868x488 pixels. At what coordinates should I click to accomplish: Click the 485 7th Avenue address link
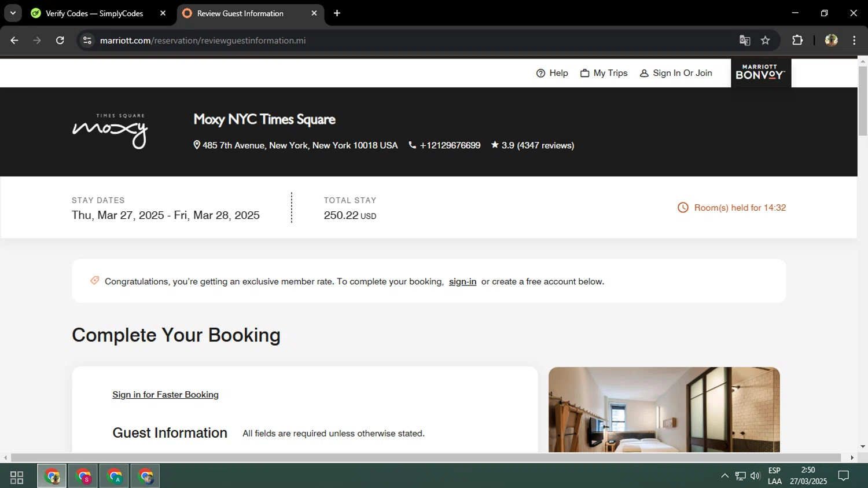coord(296,145)
